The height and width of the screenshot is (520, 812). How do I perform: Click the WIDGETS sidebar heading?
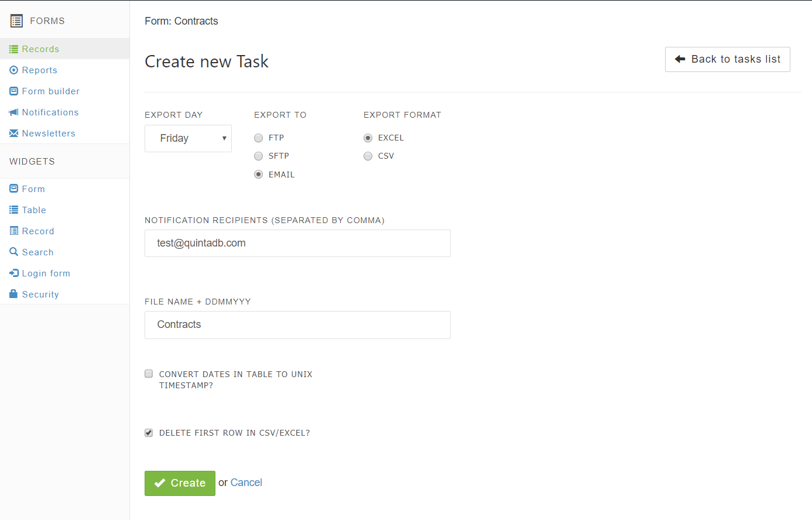click(32, 162)
